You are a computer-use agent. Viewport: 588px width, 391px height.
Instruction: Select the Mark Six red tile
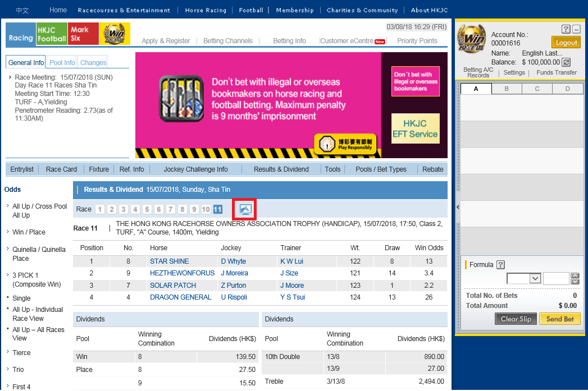click(83, 34)
